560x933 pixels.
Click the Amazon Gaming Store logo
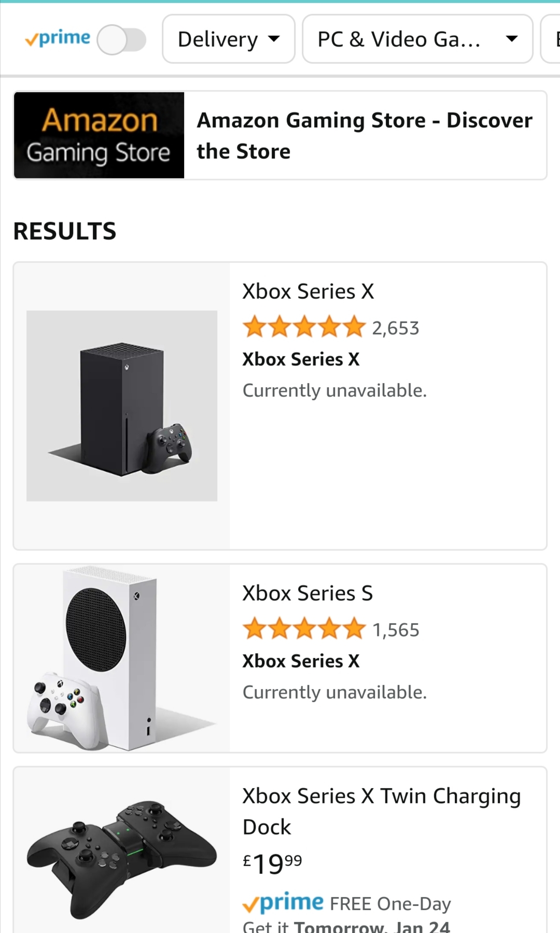[x=99, y=135]
